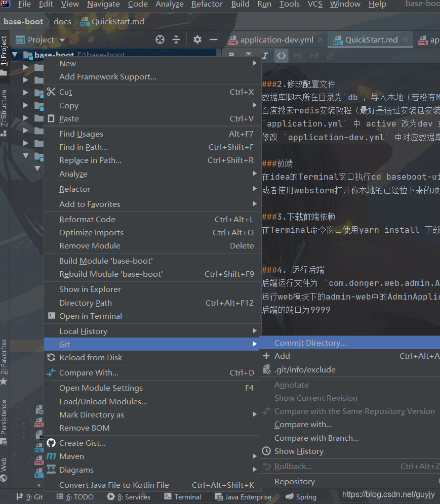The width and height of the screenshot is (440, 504).
Task: Expand the Copy submenu arrow
Action: tap(255, 105)
